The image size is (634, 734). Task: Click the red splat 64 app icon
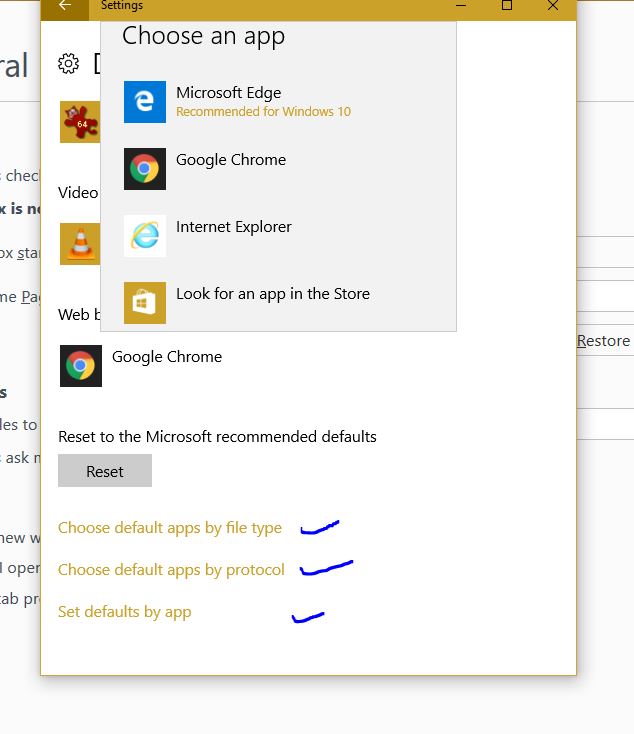pyautogui.click(x=80, y=122)
